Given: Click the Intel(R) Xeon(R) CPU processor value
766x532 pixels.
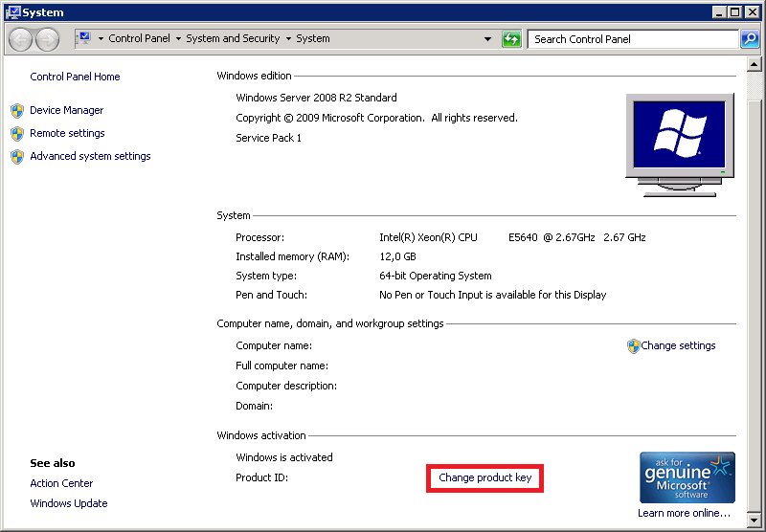Looking at the screenshot, I should pos(512,237).
